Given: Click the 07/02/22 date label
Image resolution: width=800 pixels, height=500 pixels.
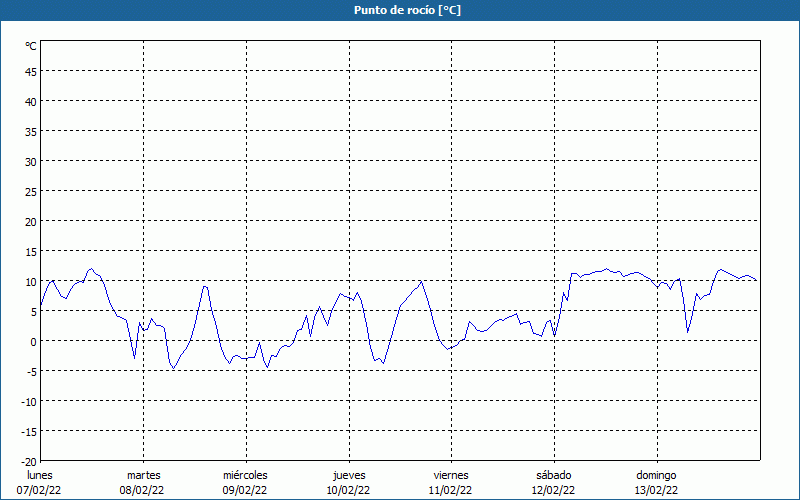Looking at the screenshot, I should 40,490.
